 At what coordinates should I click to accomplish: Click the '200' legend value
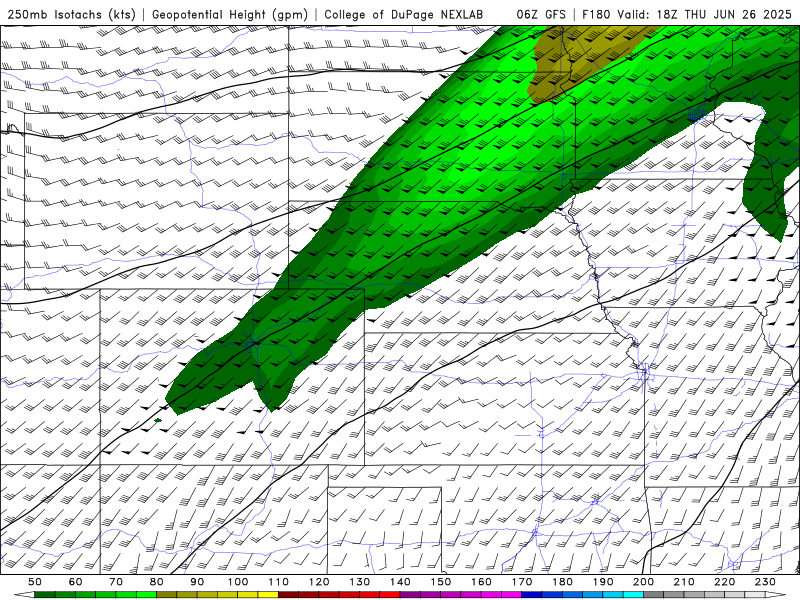pyautogui.click(x=643, y=582)
